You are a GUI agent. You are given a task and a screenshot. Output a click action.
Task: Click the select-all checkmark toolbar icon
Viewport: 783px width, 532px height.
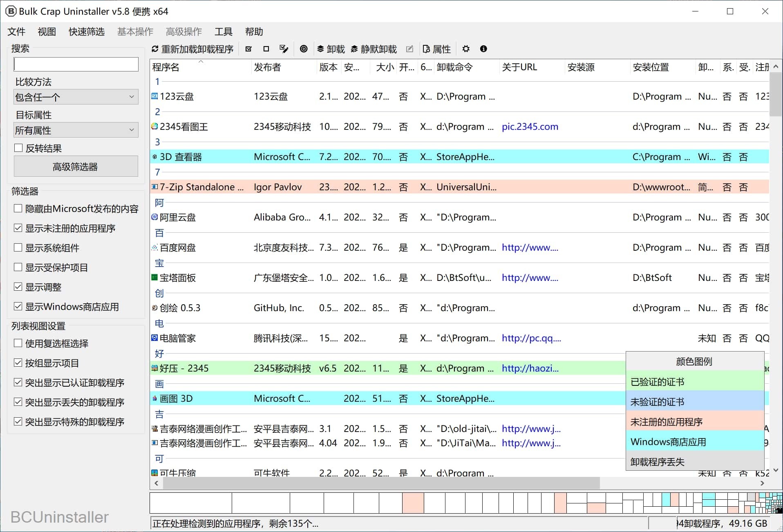click(248, 49)
